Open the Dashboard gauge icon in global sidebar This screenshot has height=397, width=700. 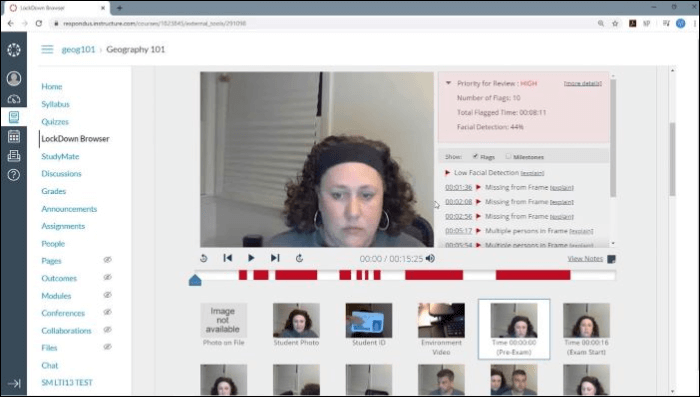coord(14,99)
